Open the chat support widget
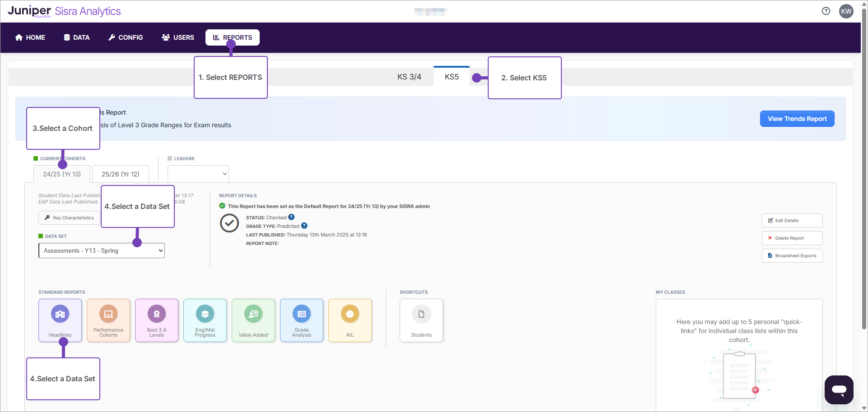The height and width of the screenshot is (412, 868). pos(839,389)
